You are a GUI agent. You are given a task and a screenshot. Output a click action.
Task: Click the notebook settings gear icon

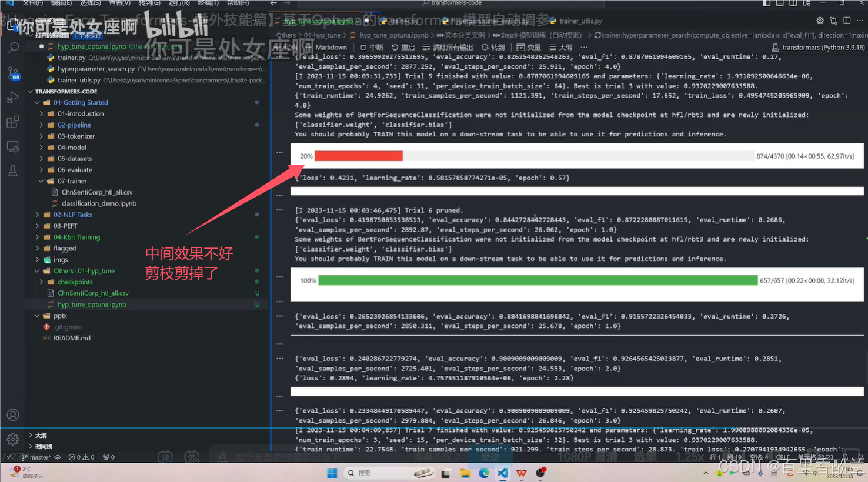coord(820,21)
